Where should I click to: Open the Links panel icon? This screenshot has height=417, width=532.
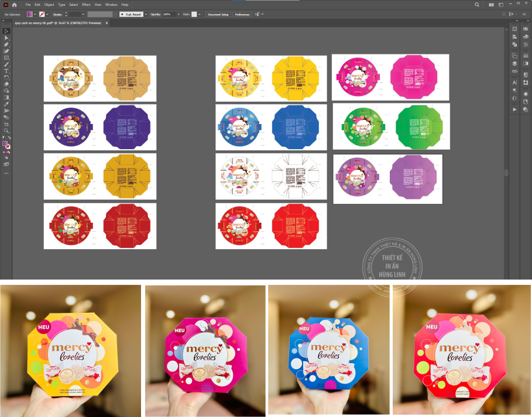514,71
